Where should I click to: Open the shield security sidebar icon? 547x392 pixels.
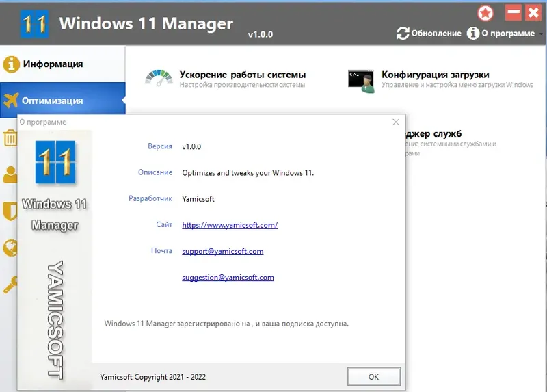coord(10,211)
